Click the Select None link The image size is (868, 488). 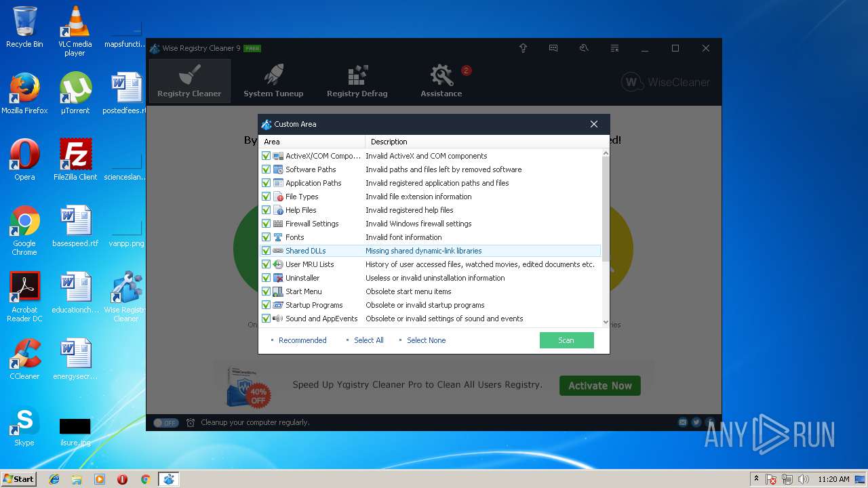coord(426,340)
